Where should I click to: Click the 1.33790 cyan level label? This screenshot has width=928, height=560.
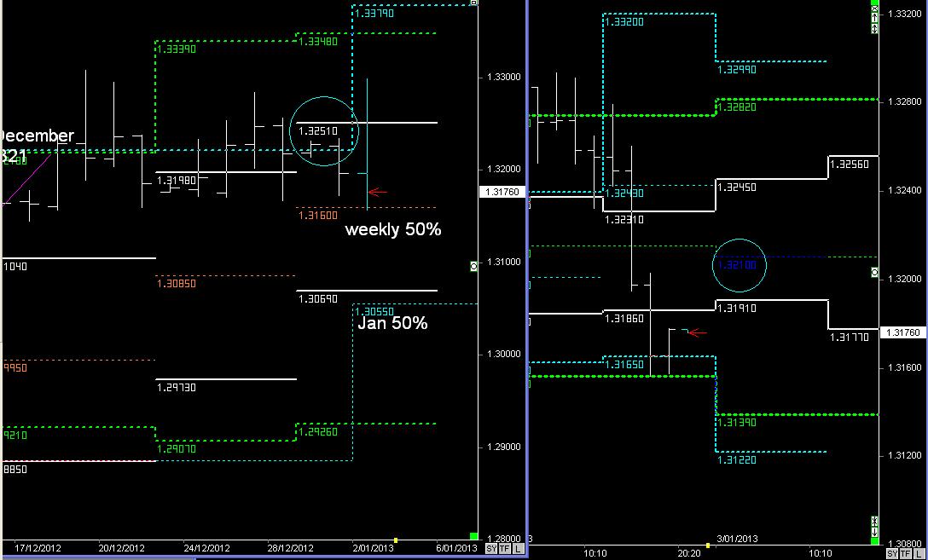click(x=374, y=13)
